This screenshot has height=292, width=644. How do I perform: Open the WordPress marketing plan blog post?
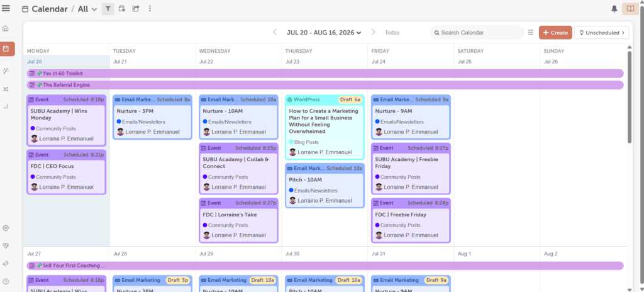pyautogui.click(x=325, y=127)
